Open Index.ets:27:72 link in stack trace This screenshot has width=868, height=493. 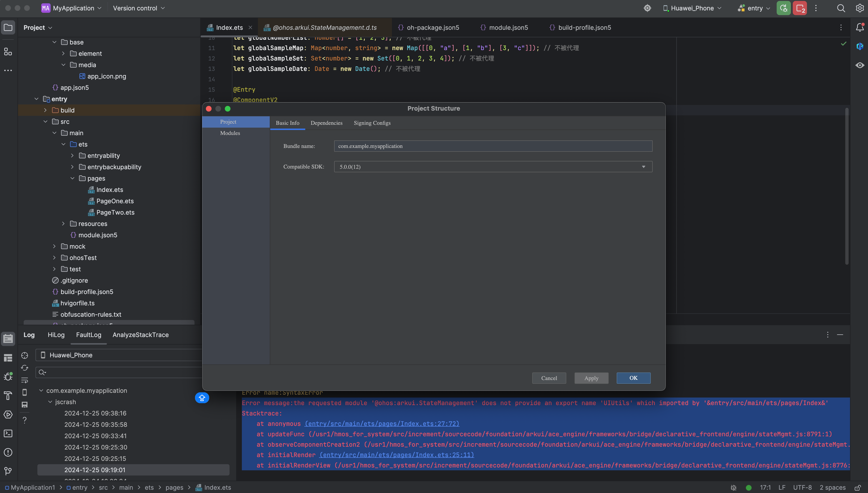tap(381, 424)
